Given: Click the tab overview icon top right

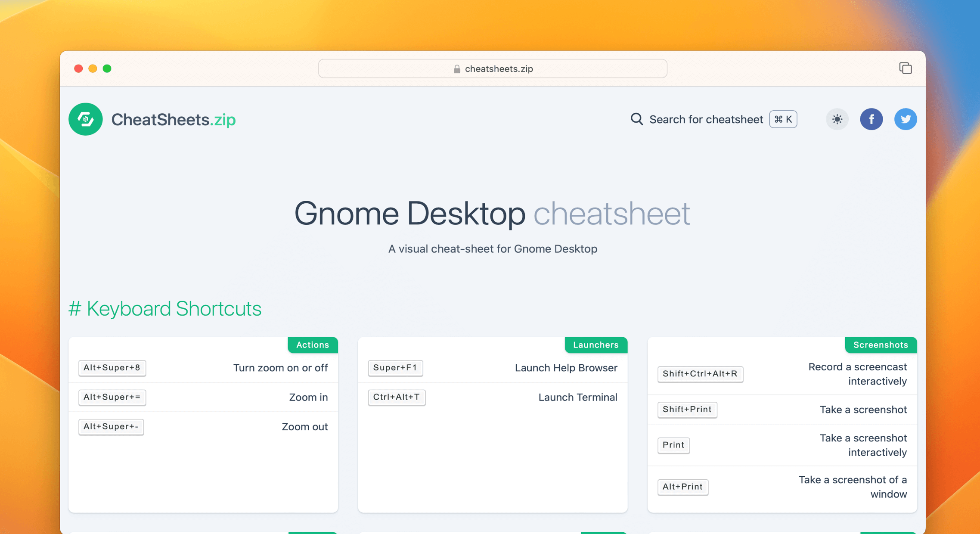Looking at the screenshot, I should [906, 68].
